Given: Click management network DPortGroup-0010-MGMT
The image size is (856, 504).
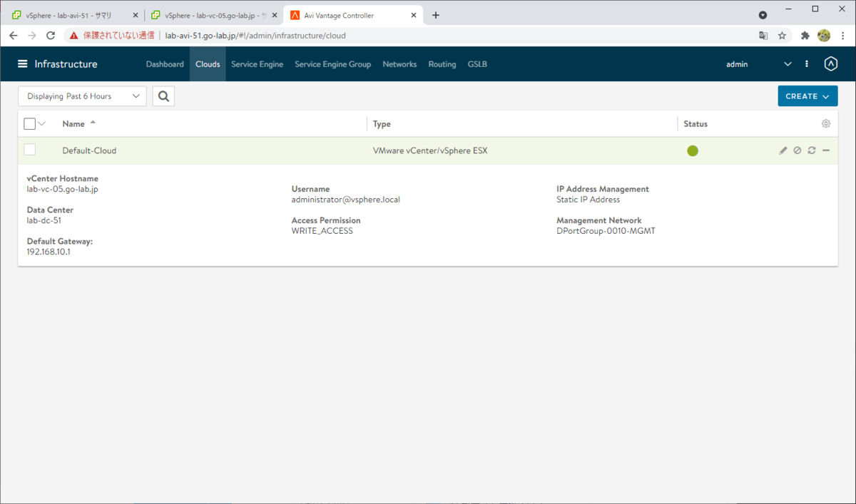Looking at the screenshot, I should point(606,231).
